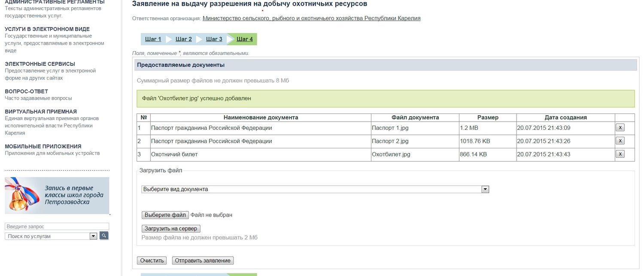Open 'Услуги в электронном виде' menu item

click(x=47, y=29)
